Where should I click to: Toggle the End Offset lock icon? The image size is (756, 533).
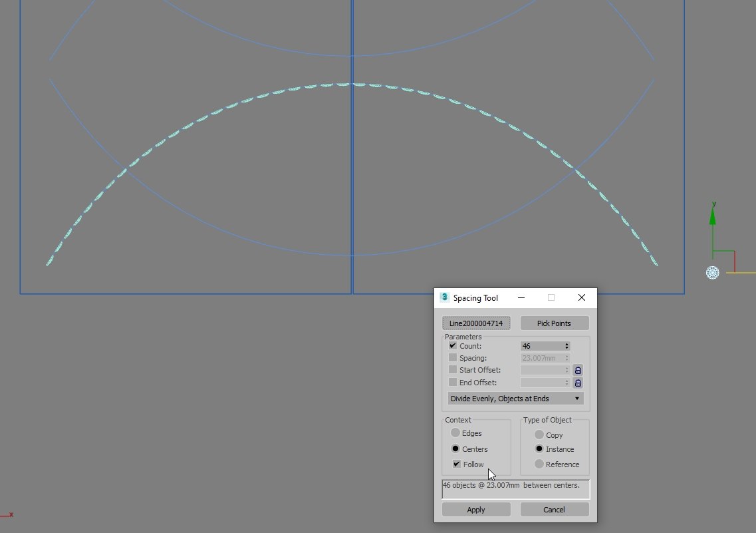578,383
